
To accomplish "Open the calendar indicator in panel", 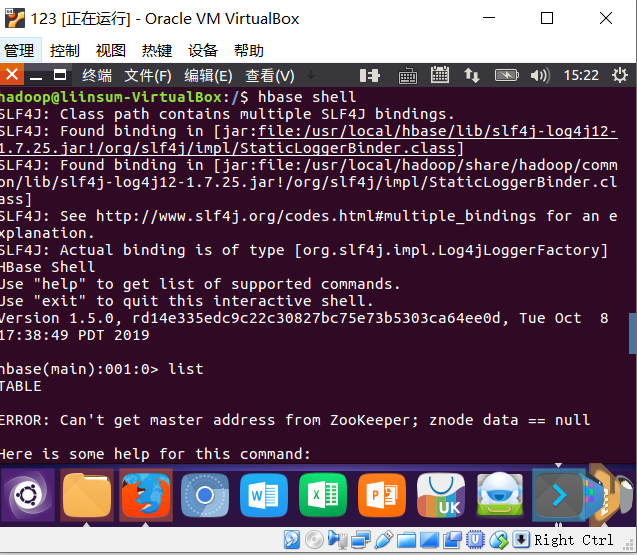I will pyautogui.click(x=440, y=75).
